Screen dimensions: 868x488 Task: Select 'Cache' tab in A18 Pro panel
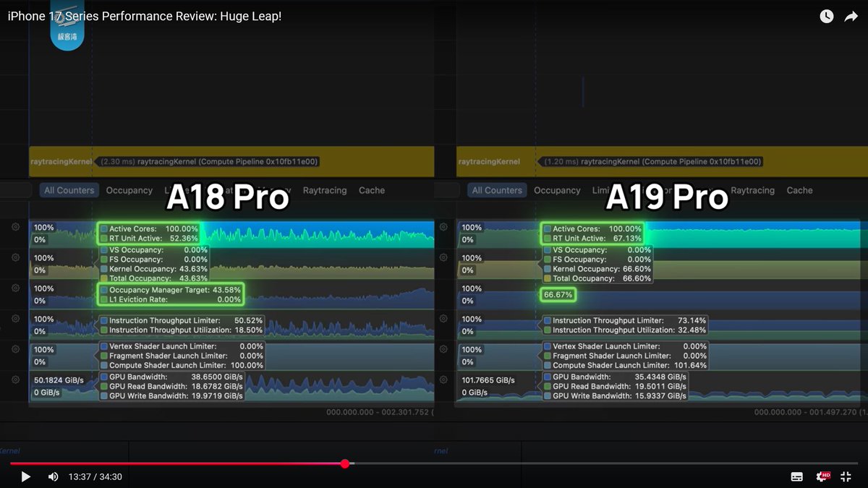372,190
